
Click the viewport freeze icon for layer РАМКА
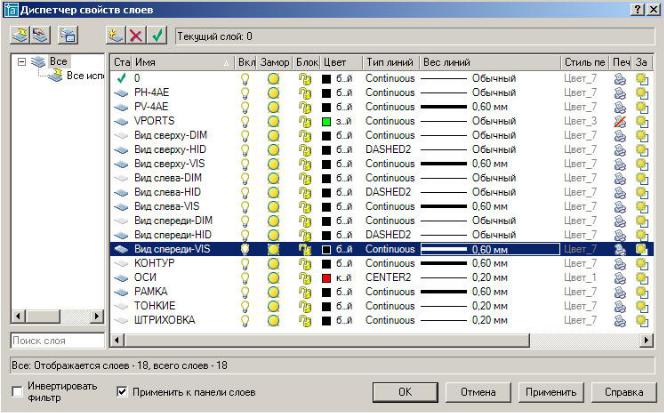642,292
